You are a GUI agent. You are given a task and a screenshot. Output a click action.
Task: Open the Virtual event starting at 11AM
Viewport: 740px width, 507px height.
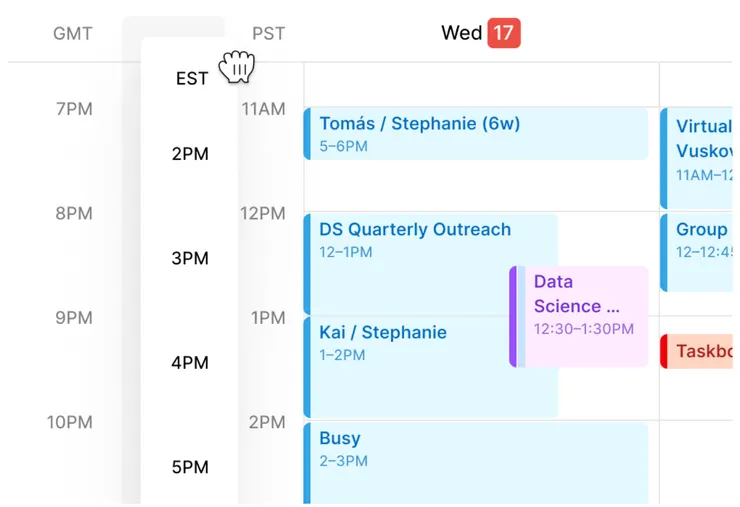click(698, 150)
